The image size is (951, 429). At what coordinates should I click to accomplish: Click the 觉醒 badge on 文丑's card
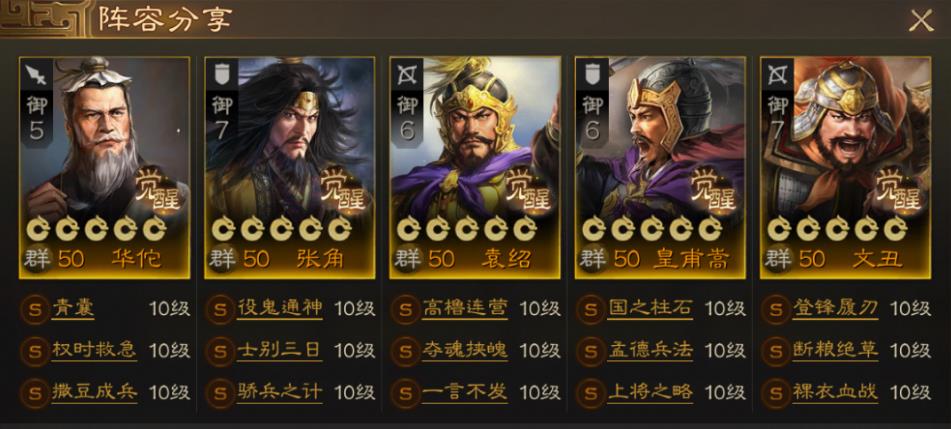pos(898,189)
